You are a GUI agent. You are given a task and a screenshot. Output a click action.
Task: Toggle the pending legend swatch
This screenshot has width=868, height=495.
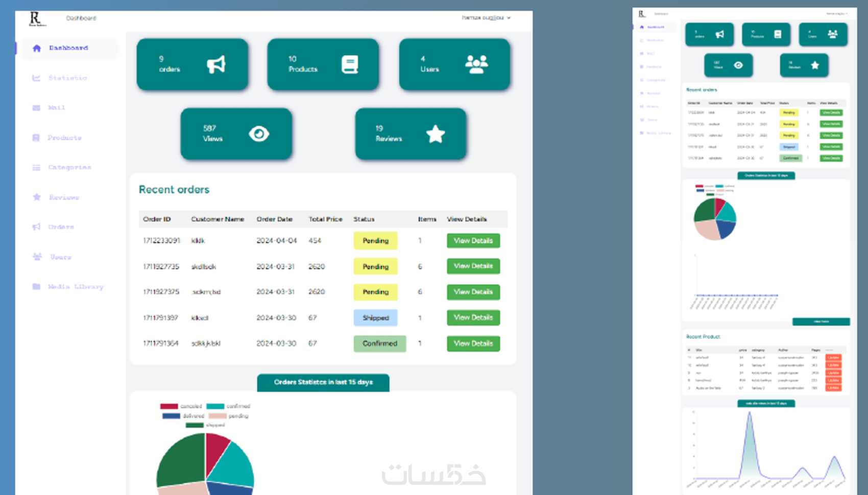[x=218, y=416]
